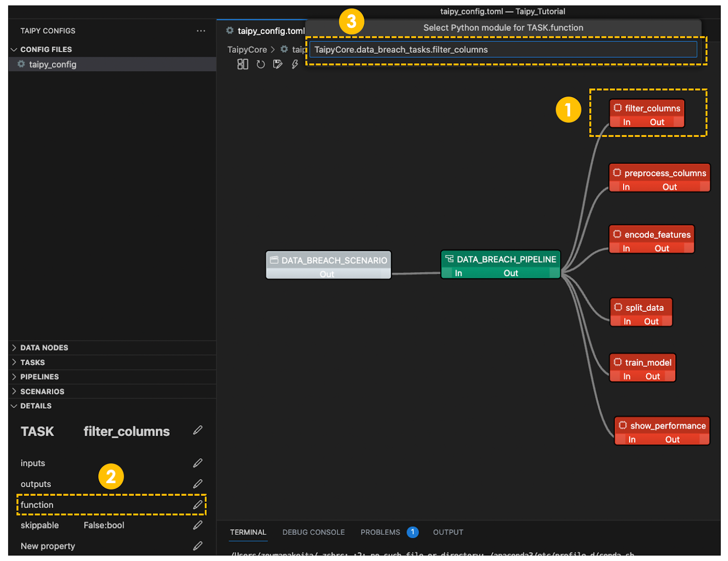Click pencil icon beside outputs property
The width and height of the screenshot is (728, 561).
pos(197,484)
